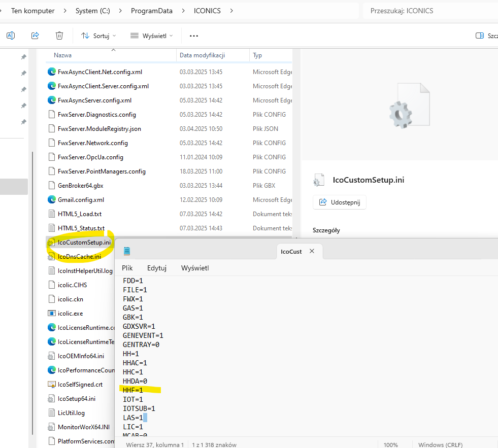Click the file icon of FwxServer.ModuleRegistry.json
This screenshot has height=448, width=498.
click(x=51, y=128)
